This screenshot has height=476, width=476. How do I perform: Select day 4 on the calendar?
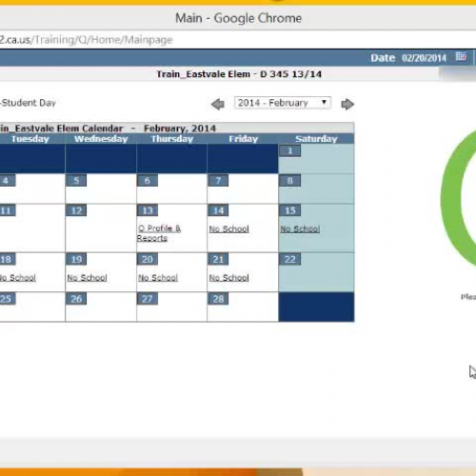(x=7, y=181)
